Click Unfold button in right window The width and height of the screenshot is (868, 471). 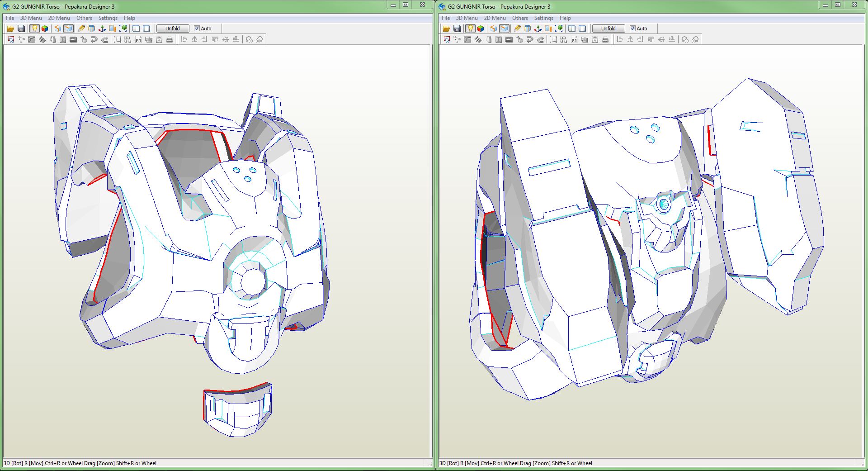click(609, 29)
